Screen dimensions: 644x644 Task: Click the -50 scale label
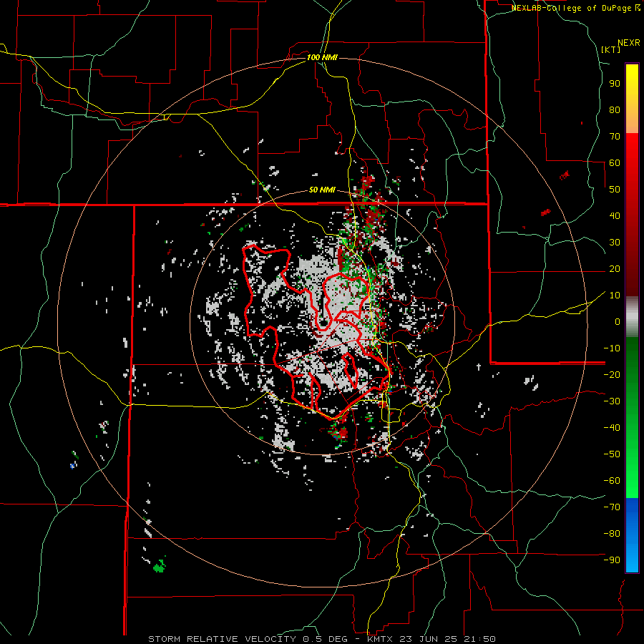(612, 454)
